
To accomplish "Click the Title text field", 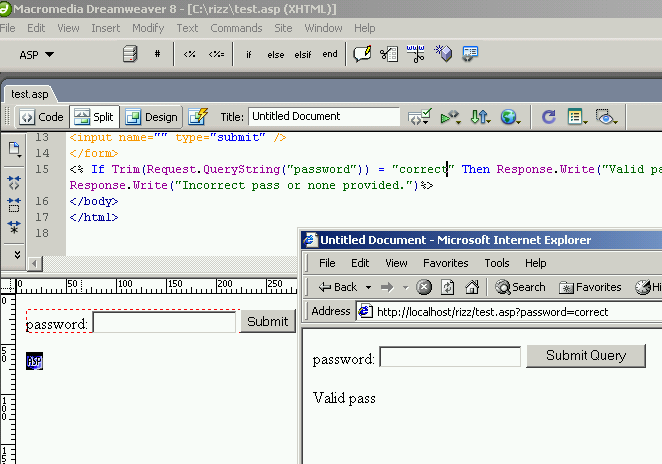I will pyautogui.click(x=323, y=117).
